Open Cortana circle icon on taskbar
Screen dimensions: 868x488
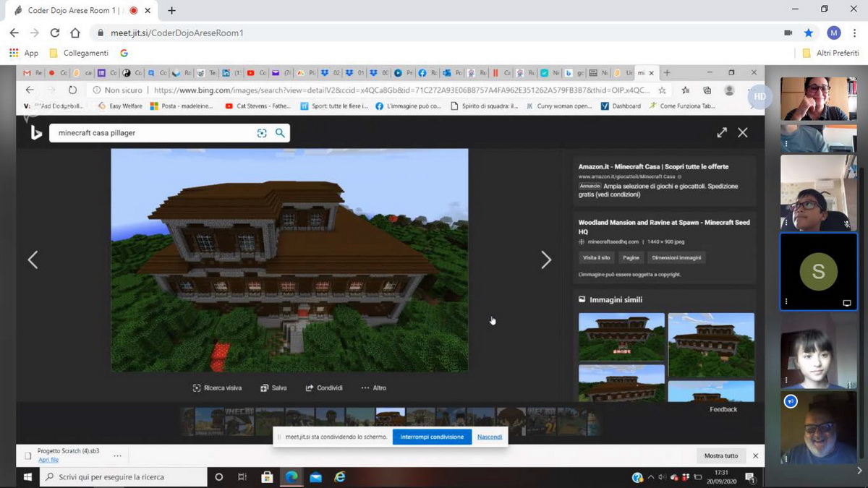click(219, 477)
